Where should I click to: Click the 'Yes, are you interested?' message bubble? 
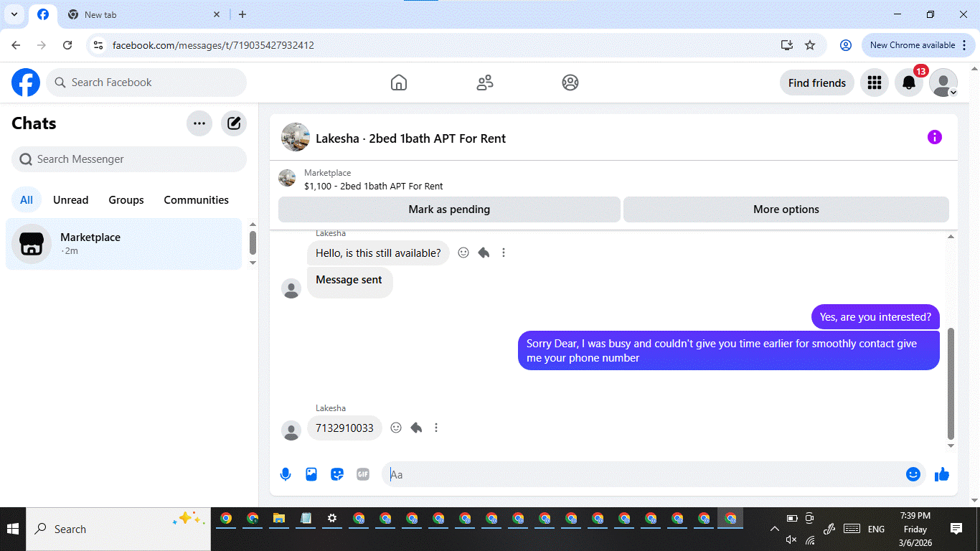pos(875,316)
